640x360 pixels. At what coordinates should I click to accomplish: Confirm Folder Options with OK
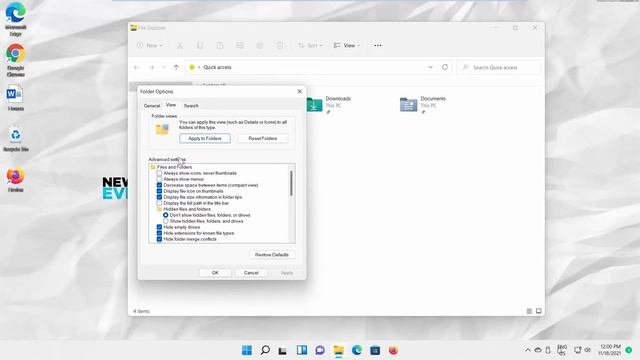point(216,273)
